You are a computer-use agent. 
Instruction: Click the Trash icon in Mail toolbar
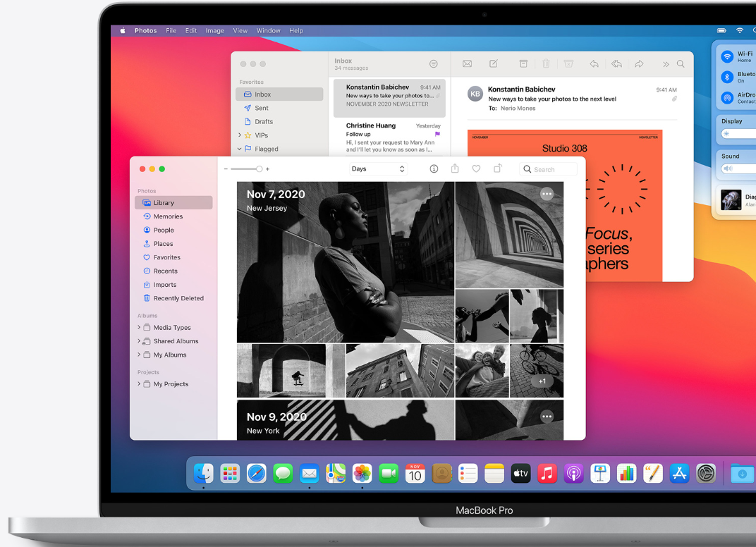click(546, 64)
